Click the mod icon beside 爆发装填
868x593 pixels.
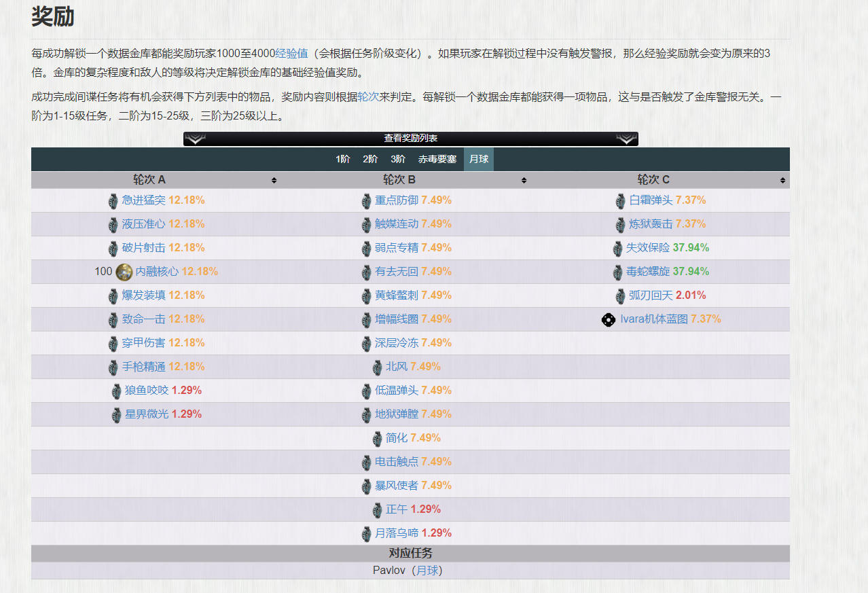(x=113, y=295)
